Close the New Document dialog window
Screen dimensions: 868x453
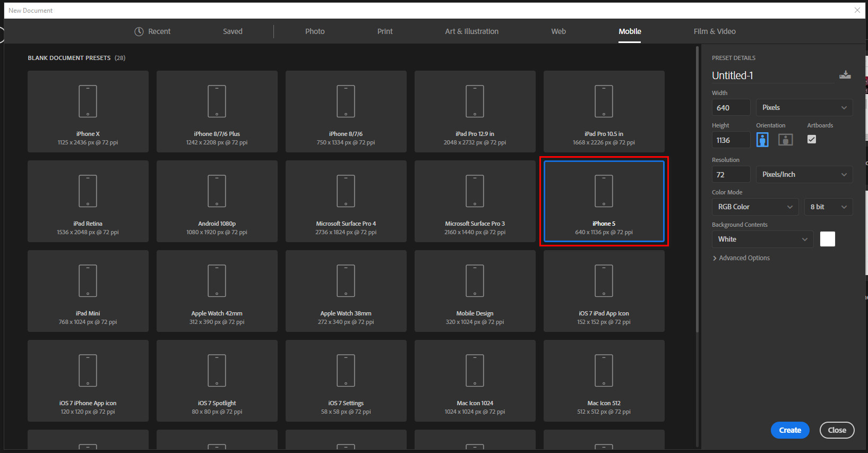[x=857, y=10]
